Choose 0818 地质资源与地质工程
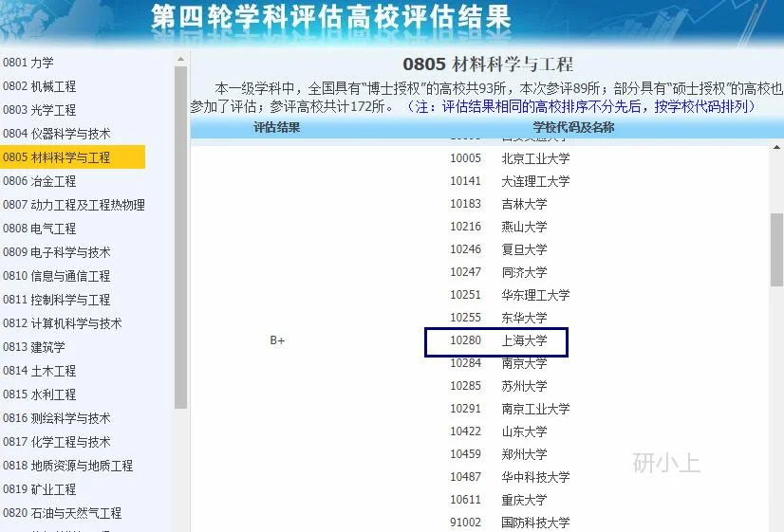Screen dimensions: 784x532 [68, 466]
